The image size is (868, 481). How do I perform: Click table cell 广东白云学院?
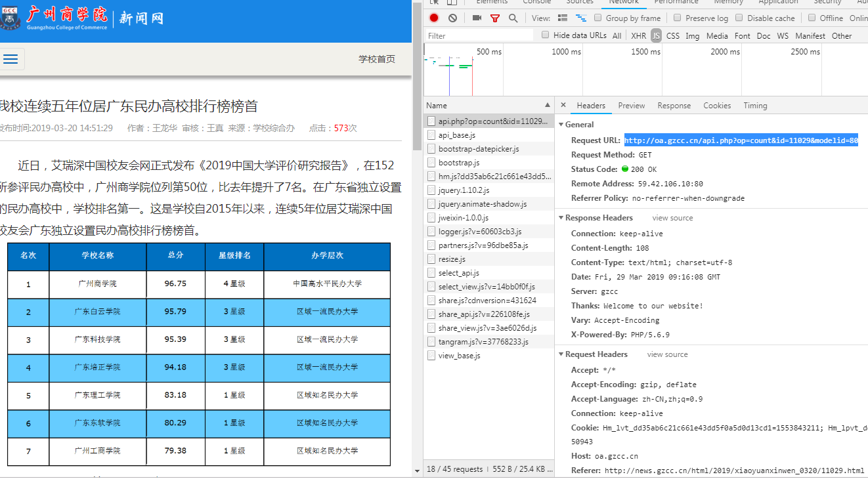tap(97, 312)
